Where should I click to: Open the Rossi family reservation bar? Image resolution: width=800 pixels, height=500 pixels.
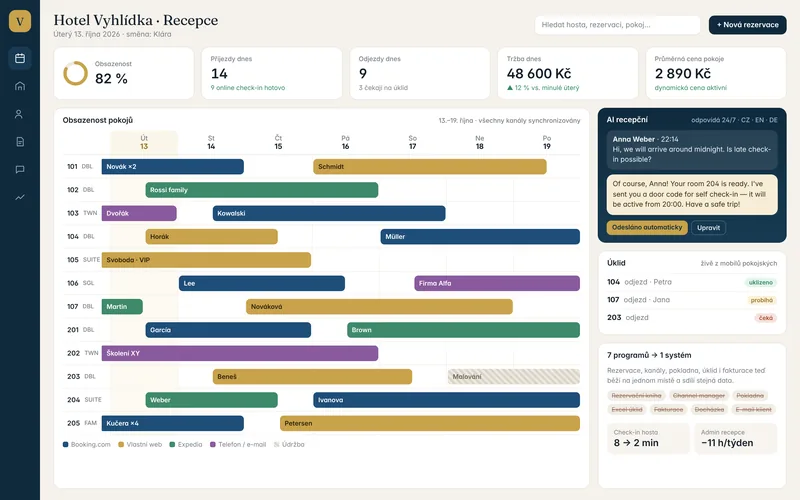[262, 190]
